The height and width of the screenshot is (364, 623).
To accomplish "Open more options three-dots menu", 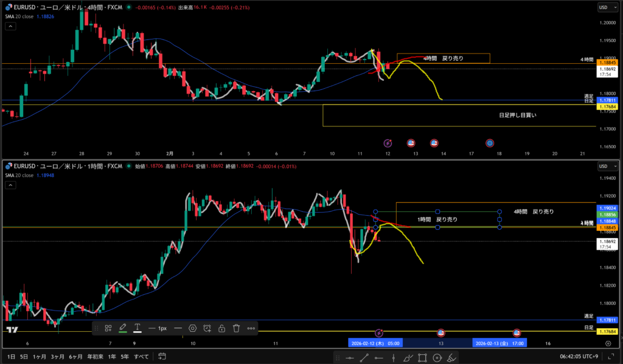I will (x=251, y=328).
